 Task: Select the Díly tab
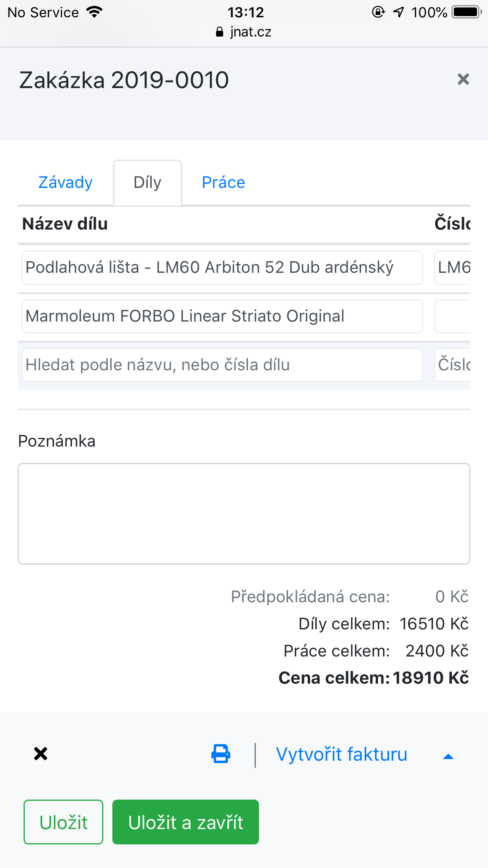(x=147, y=182)
